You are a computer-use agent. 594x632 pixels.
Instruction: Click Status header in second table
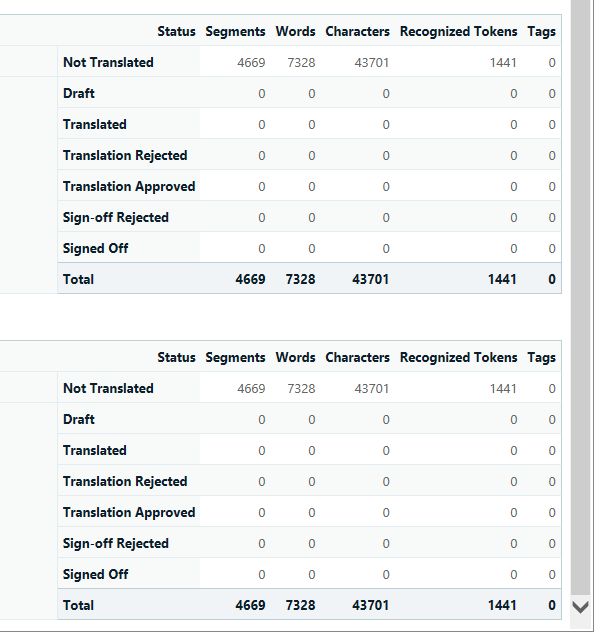coord(176,358)
